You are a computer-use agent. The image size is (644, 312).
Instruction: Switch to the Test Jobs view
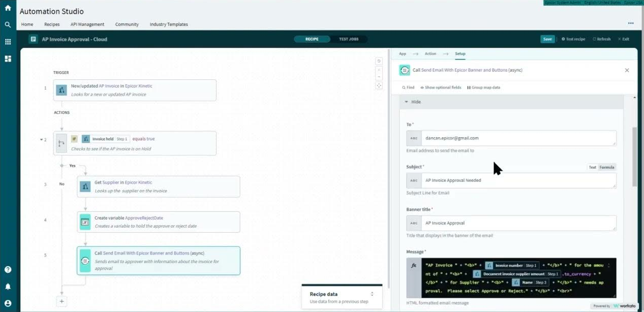348,39
